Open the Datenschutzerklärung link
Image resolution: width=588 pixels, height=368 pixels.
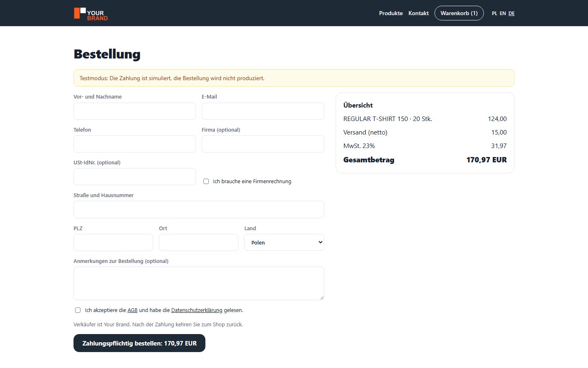[x=197, y=310]
